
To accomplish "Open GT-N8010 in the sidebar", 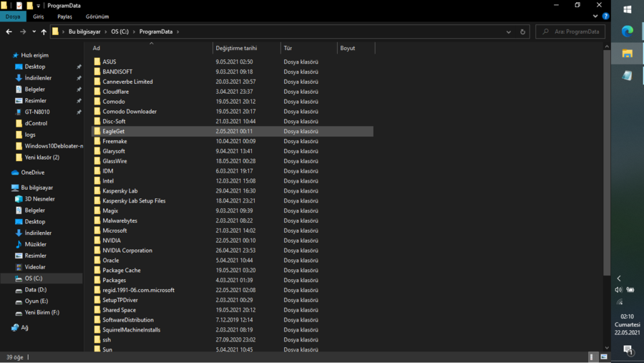I will (x=32, y=112).
